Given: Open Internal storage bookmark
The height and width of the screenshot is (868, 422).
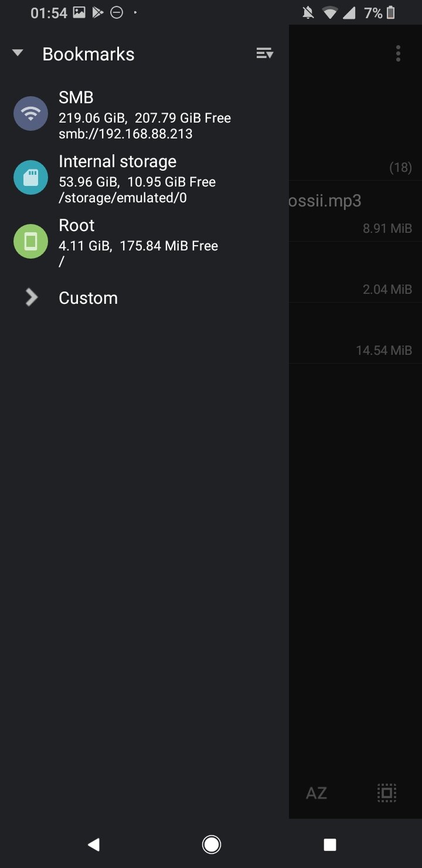Looking at the screenshot, I should point(145,179).
